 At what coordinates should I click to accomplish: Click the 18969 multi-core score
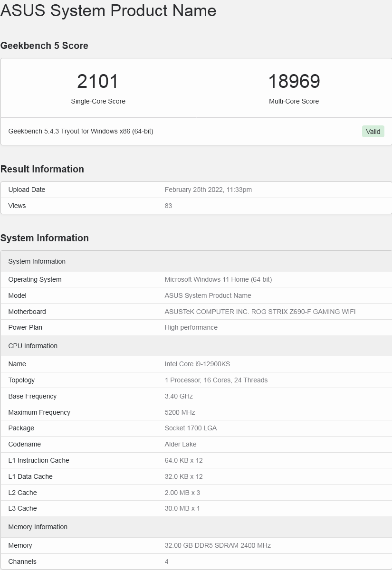coord(294,81)
